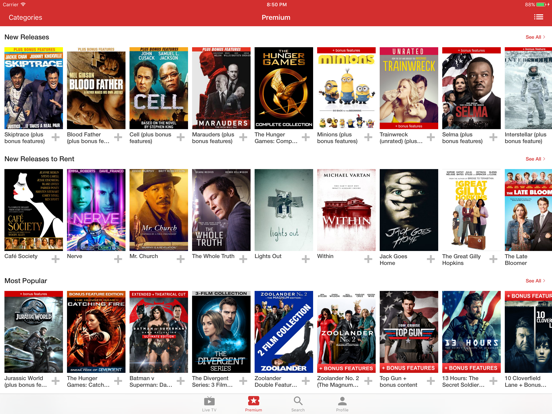Screen dimensions: 552x414
Task: Add Top Gun using its plus icon
Action: point(431,381)
